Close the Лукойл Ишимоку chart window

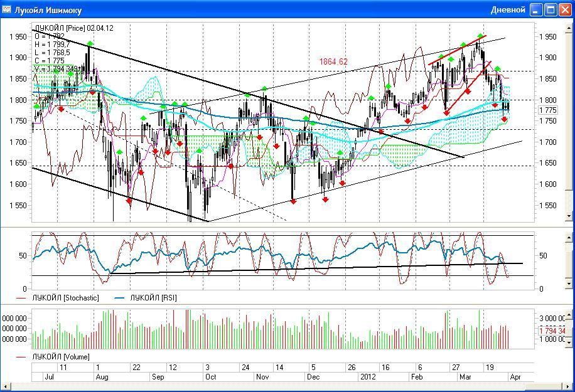click(565, 10)
